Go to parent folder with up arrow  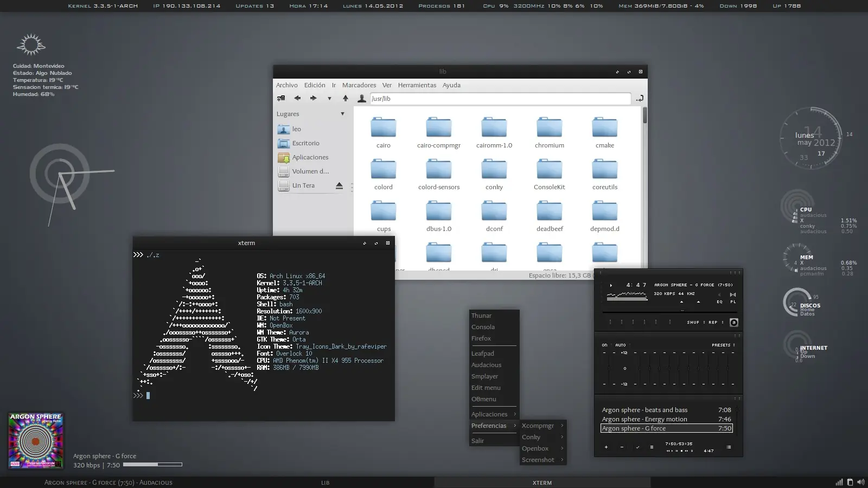coord(346,98)
